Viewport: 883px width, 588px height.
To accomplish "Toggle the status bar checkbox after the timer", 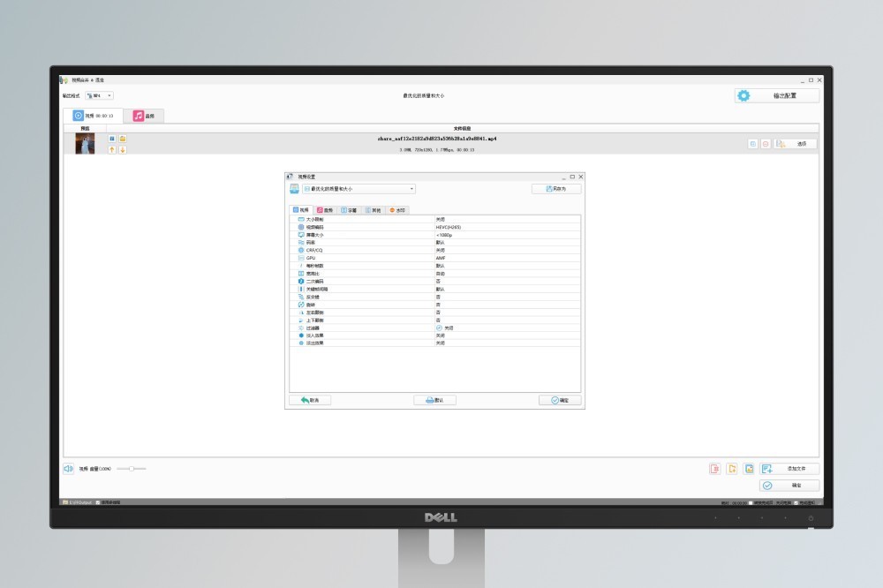I will coord(751,502).
